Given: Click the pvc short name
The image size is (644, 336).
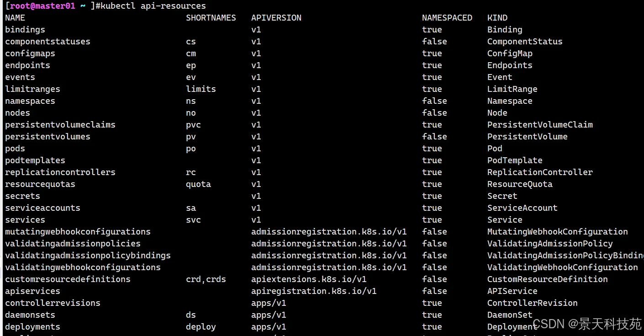Looking at the screenshot, I should tap(193, 125).
